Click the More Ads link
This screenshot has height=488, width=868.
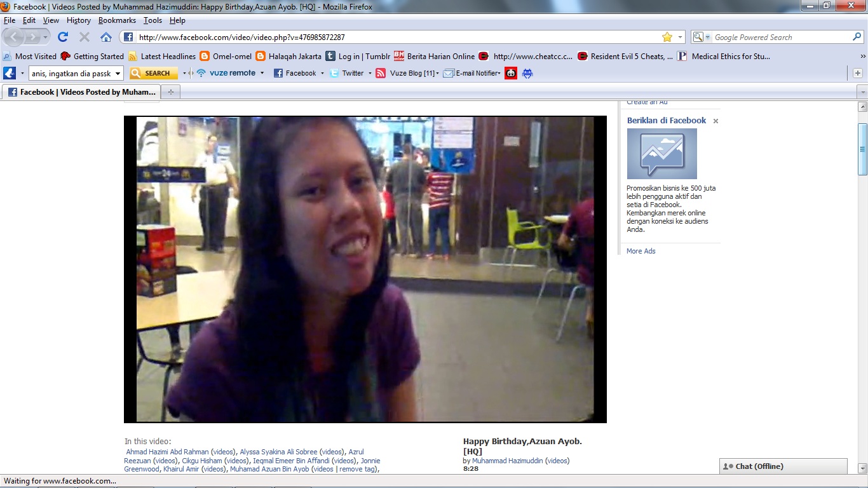(641, 251)
